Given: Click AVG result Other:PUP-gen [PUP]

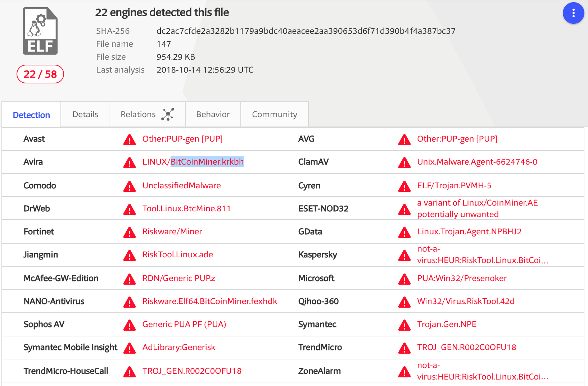Looking at the screenshot, I should coord(457,139).
